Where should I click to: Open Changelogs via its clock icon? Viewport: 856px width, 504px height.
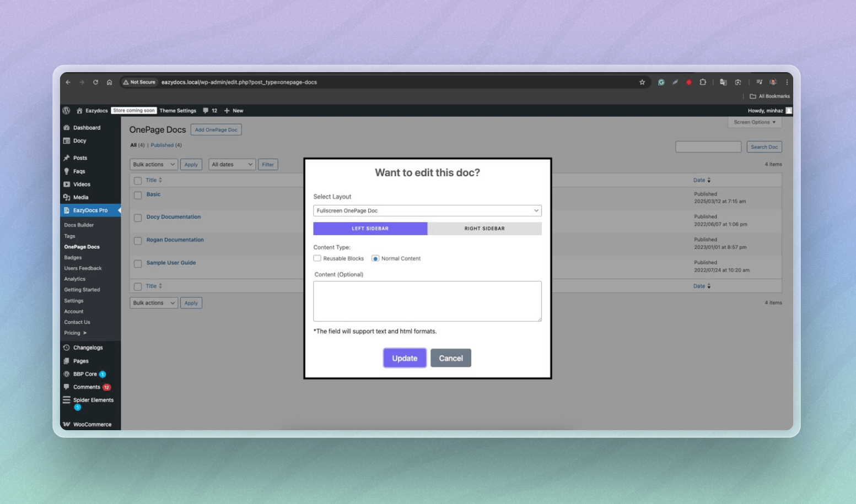coord(67,348)
